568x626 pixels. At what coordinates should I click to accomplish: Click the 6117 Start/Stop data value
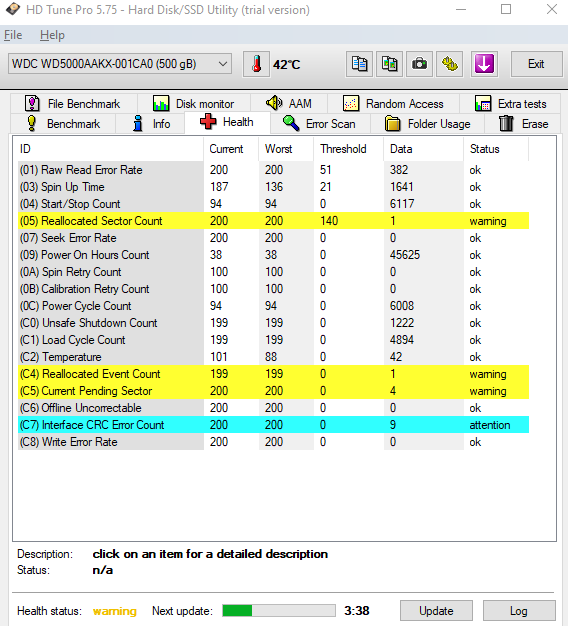402,204
